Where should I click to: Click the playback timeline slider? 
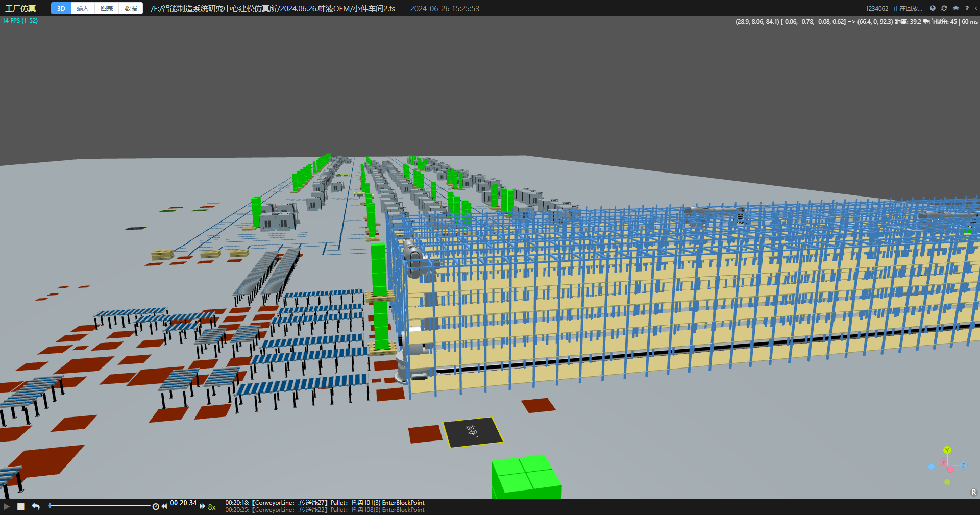click(100, 506)
